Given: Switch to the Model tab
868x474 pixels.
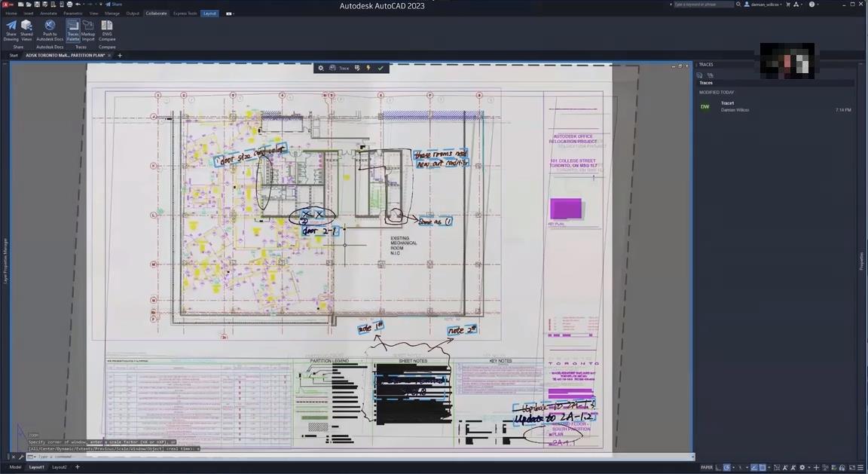Looking at the screenshot, I should click(15, 467).
